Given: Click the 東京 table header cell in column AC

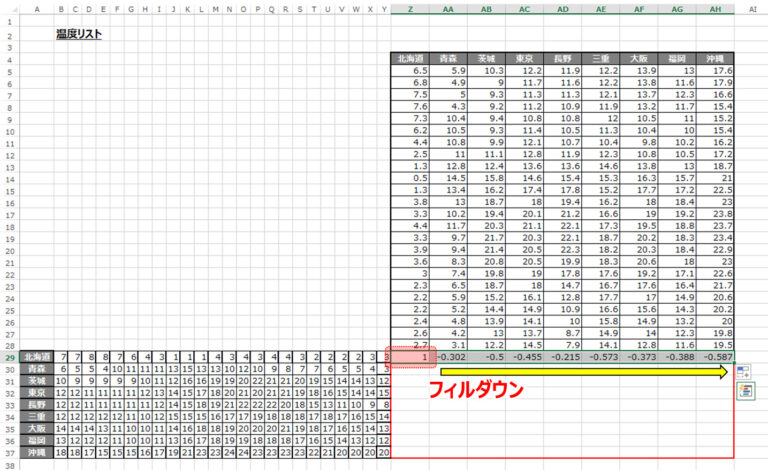Looking at the screenshot, I should coord(525,58).
